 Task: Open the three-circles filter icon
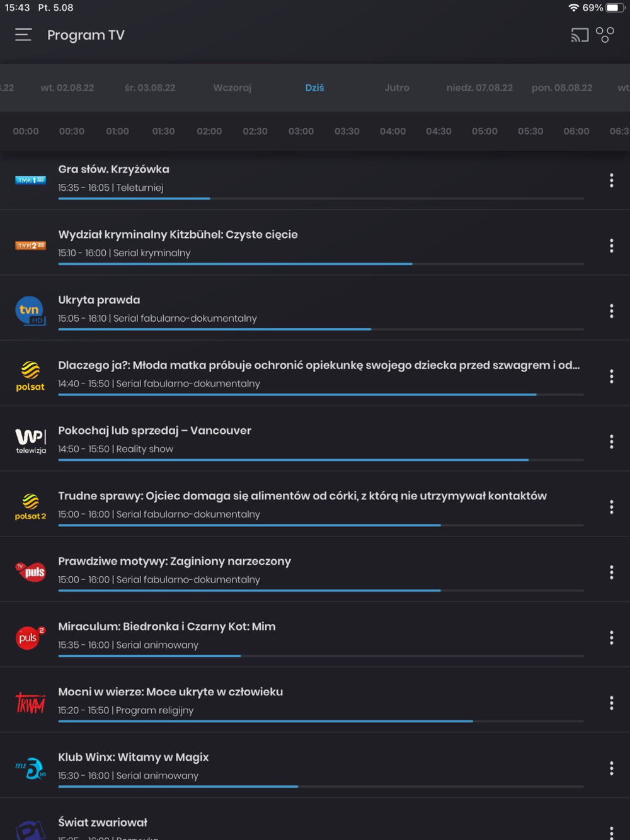pyautogui.click(x=605, y=35)
